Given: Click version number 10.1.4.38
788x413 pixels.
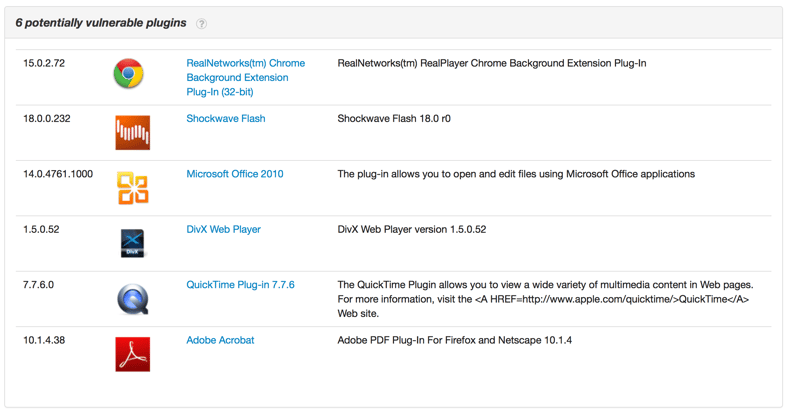Looking at the screenshot, I should 44,340.
